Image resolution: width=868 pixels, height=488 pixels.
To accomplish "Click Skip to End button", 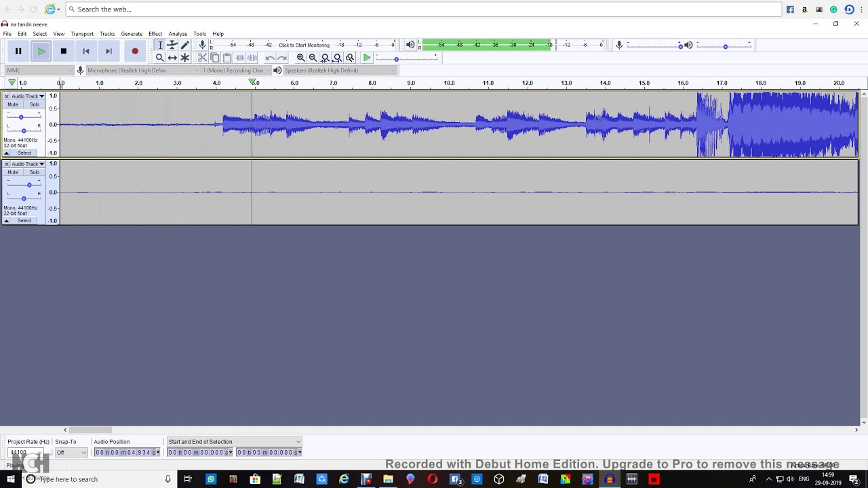I will tap(108, 51).
